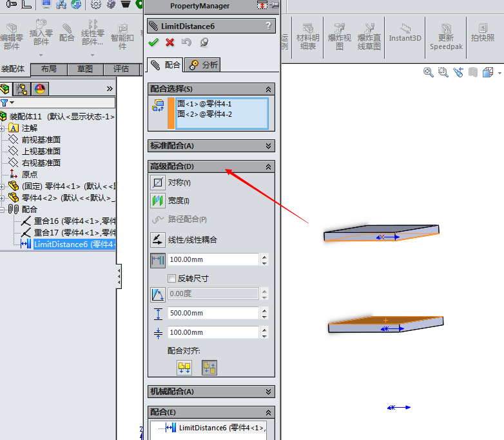Click the 500.00mm maximum value field
Image resolution: width=504 pixels, height=440 pixels.
(213, 313)
